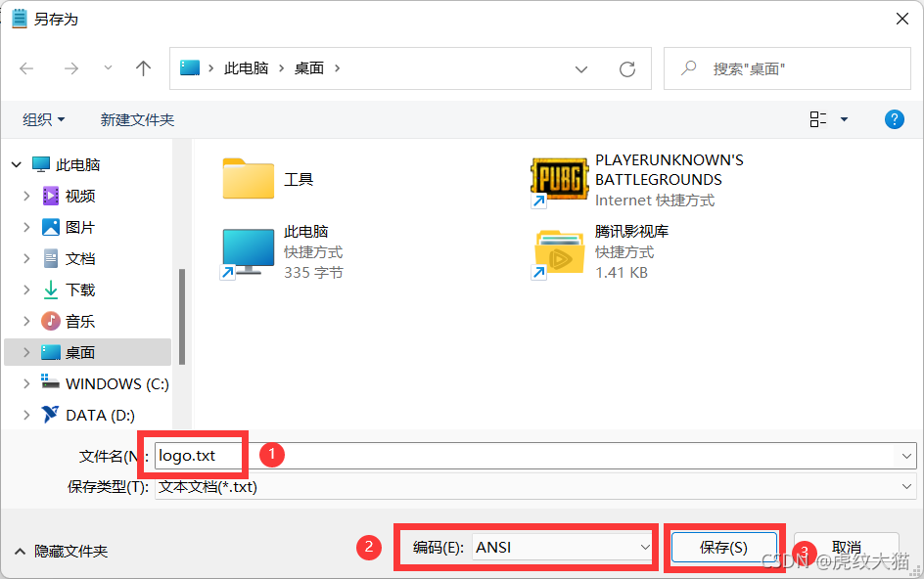The height and width of the screenshot is (579, 924).
Task: Expand chevron after 桌面 in address bar
Action: point(337,68)
